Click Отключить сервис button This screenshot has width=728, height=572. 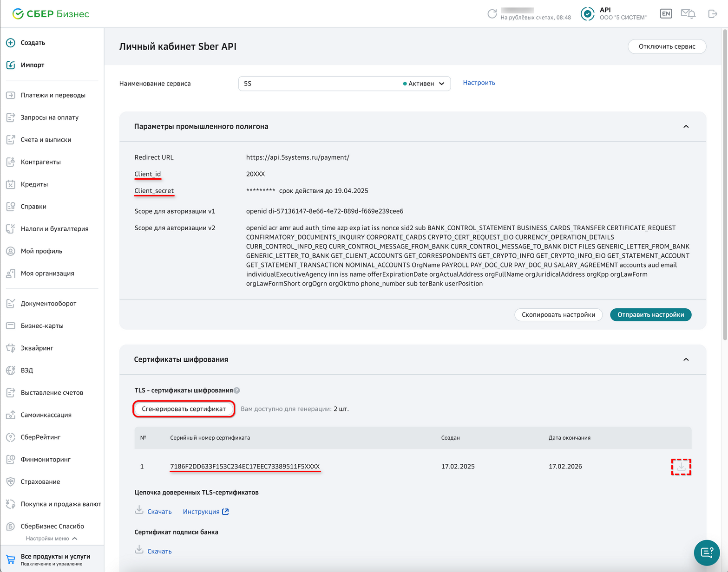point(667,46)
